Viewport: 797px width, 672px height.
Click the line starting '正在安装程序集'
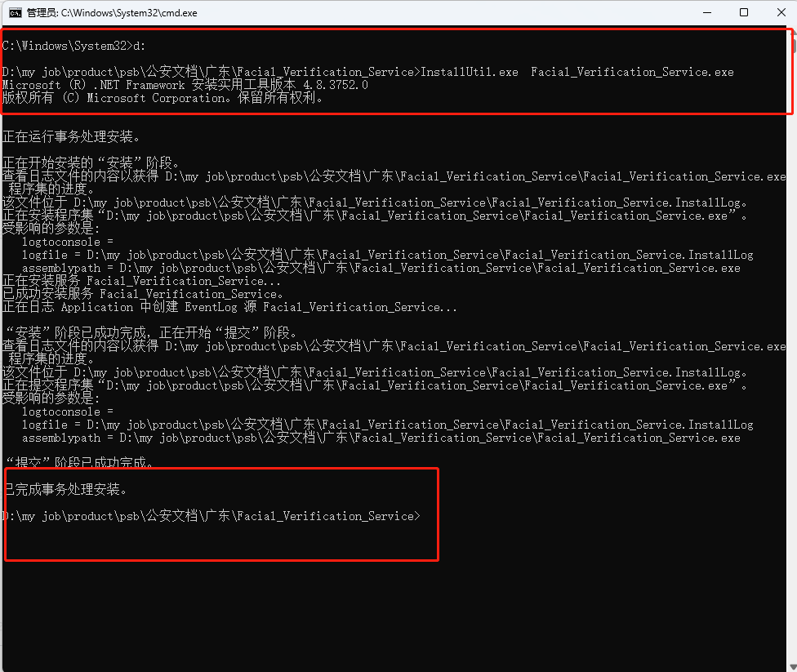375,216
